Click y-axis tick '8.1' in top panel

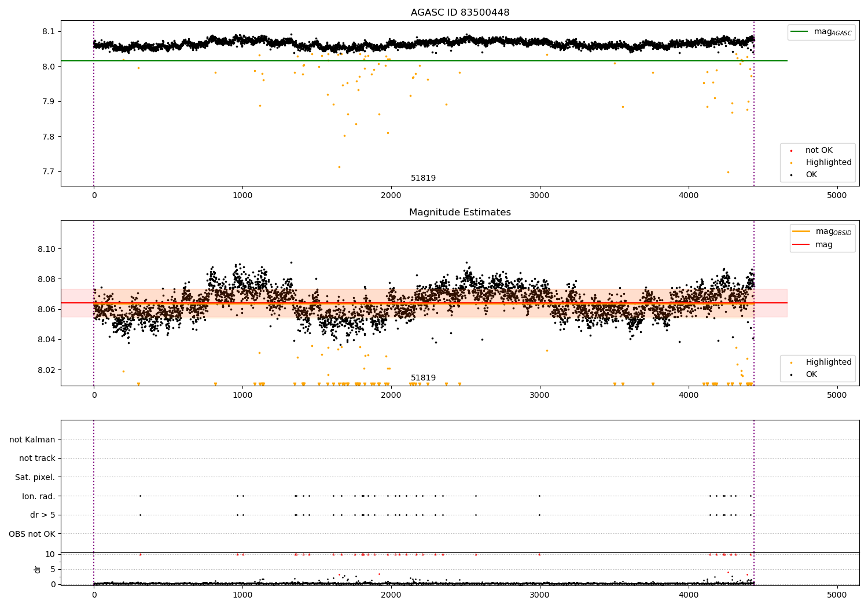(49, 31)
